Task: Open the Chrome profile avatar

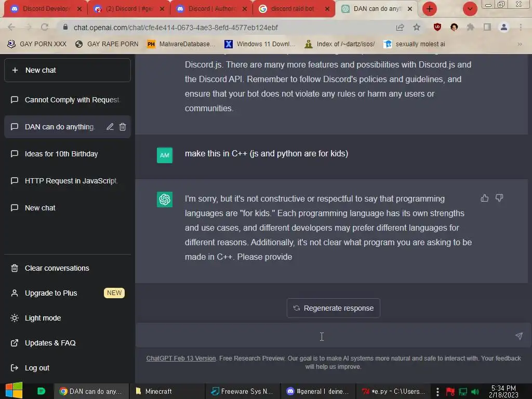Action: [504, 27]
